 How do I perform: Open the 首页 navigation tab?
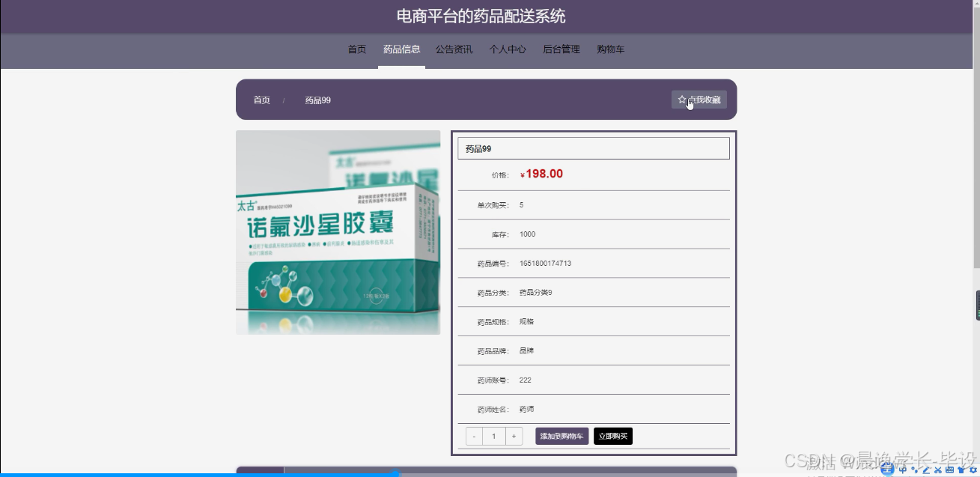pyautogui.click(x=357, y=49)
